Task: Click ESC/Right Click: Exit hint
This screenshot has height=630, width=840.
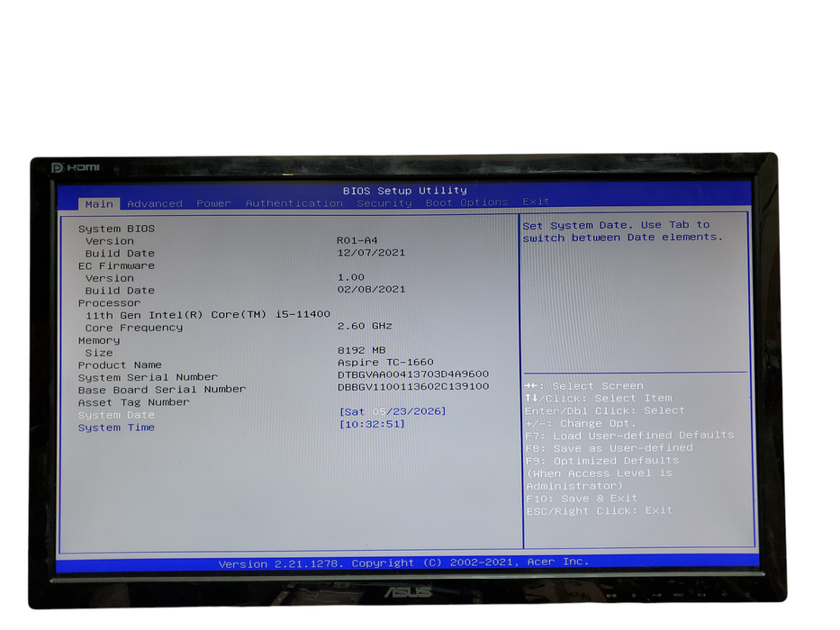Action: (600, 510)
